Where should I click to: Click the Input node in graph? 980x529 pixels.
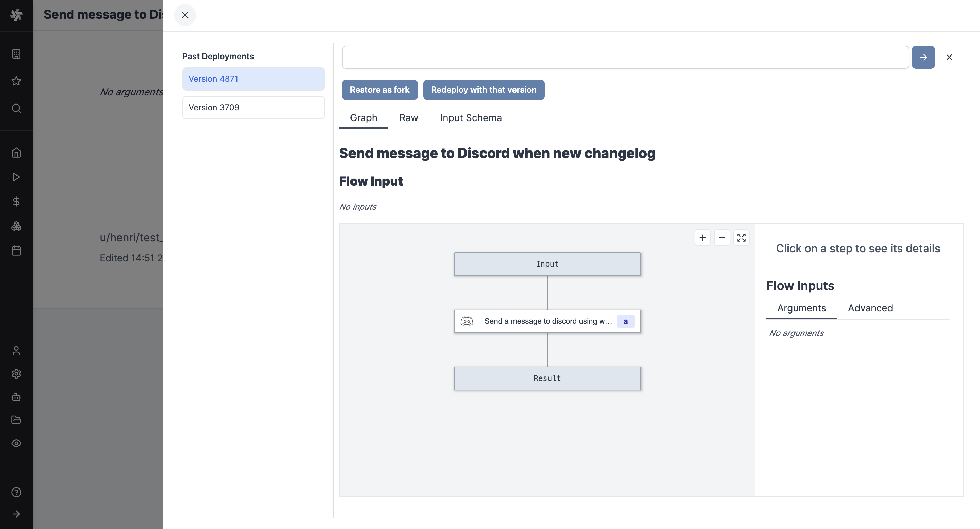point(547,264)
